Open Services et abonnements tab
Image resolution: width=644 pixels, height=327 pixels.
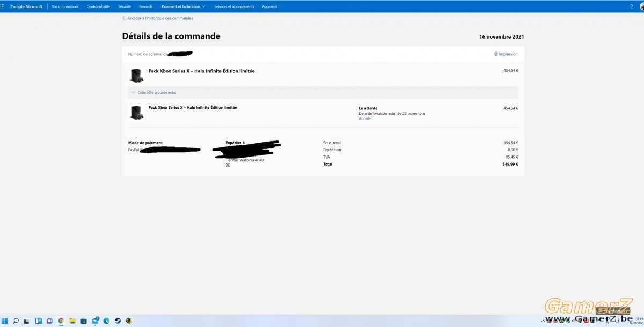coord(234,6)
